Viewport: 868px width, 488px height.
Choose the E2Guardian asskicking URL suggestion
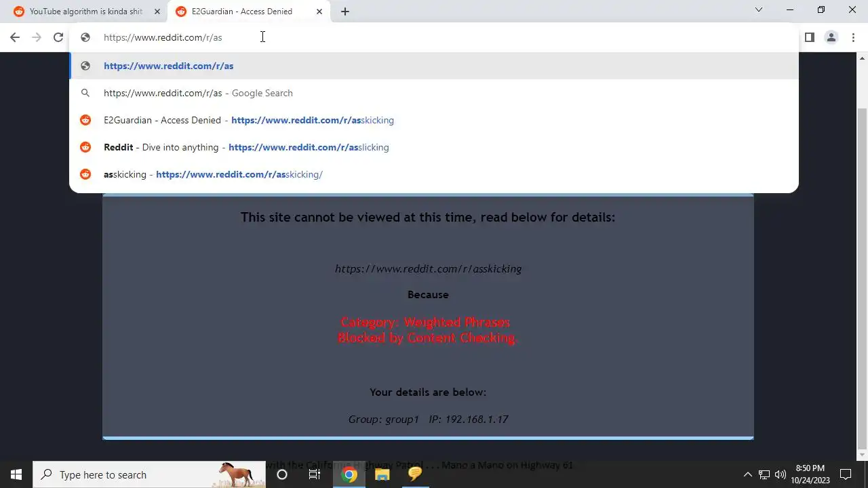pos(434,120)
